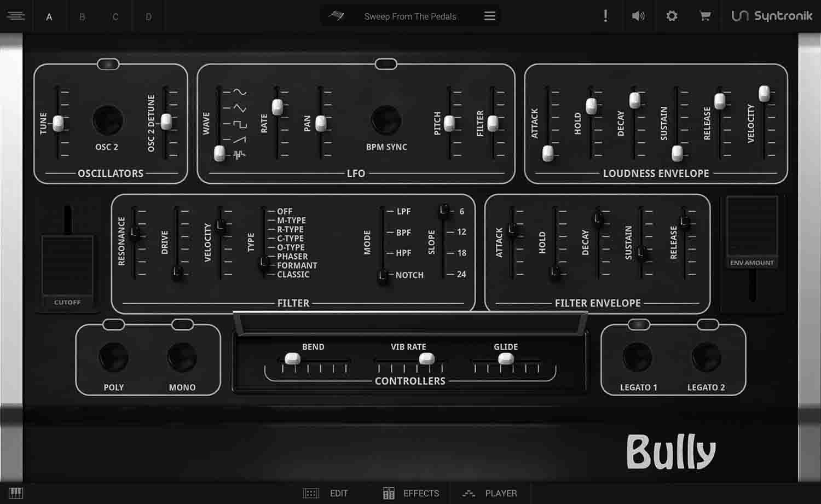Click Loudness Envelope ATTACK slider handle
The height and width of the screenshot is (504, 821).
[x=548, y=153]
